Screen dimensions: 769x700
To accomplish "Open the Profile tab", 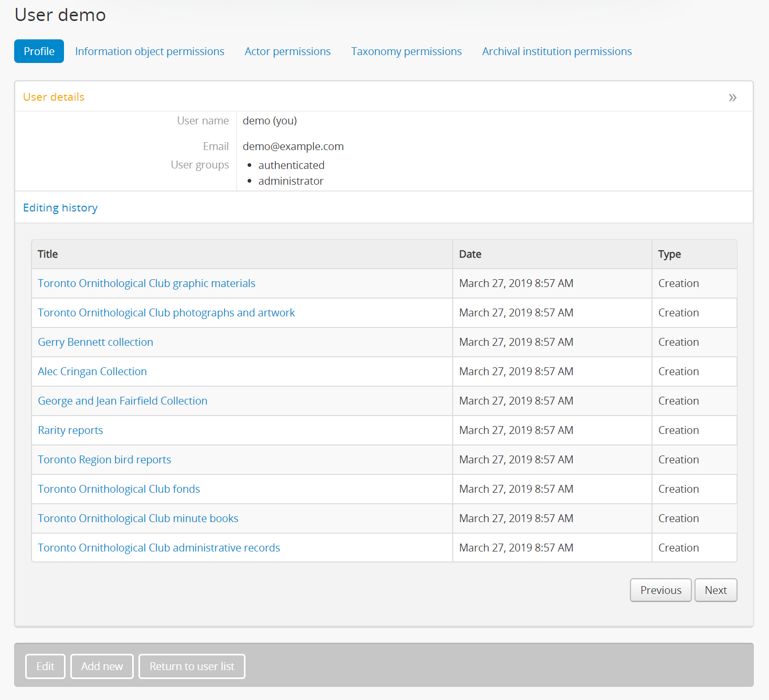I will (39, 51).
